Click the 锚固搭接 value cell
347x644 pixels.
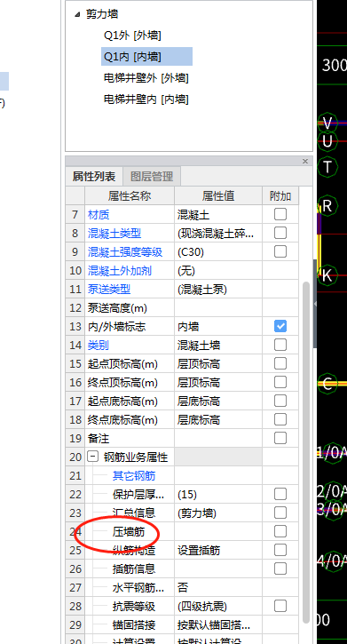coord(218,625)
